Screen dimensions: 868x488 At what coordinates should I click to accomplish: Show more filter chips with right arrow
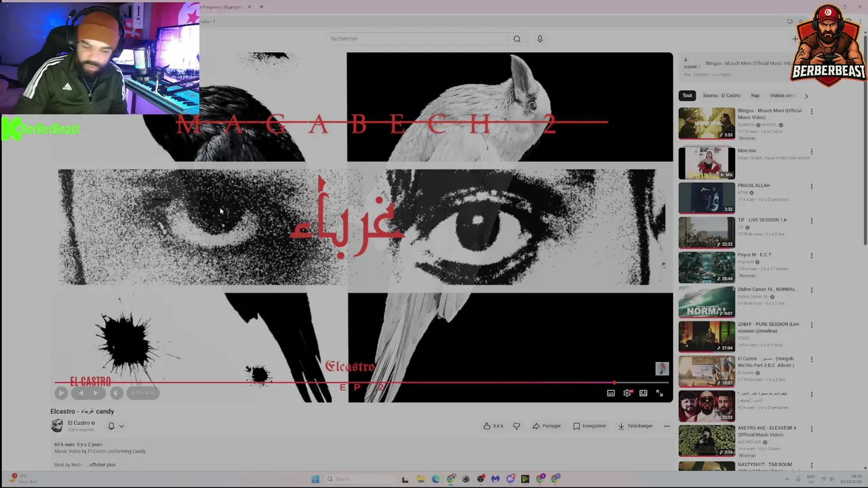click(x=806, y=96)
